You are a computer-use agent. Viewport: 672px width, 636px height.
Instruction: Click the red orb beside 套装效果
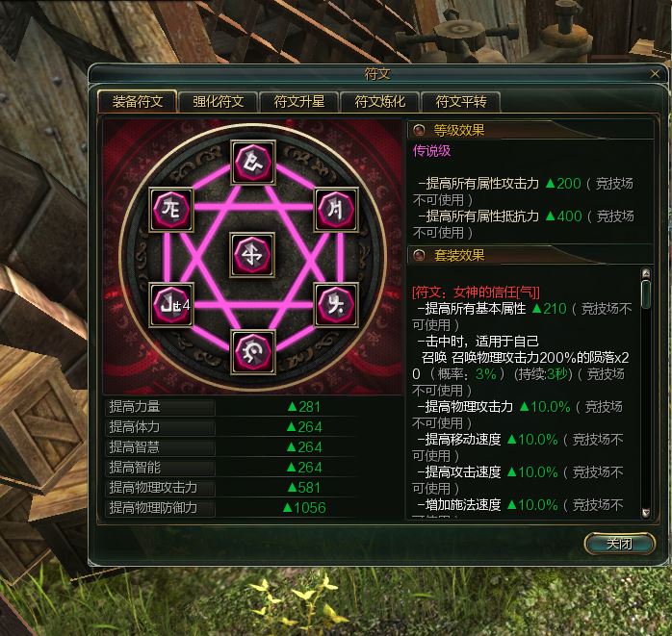click(x=419, y=255)
